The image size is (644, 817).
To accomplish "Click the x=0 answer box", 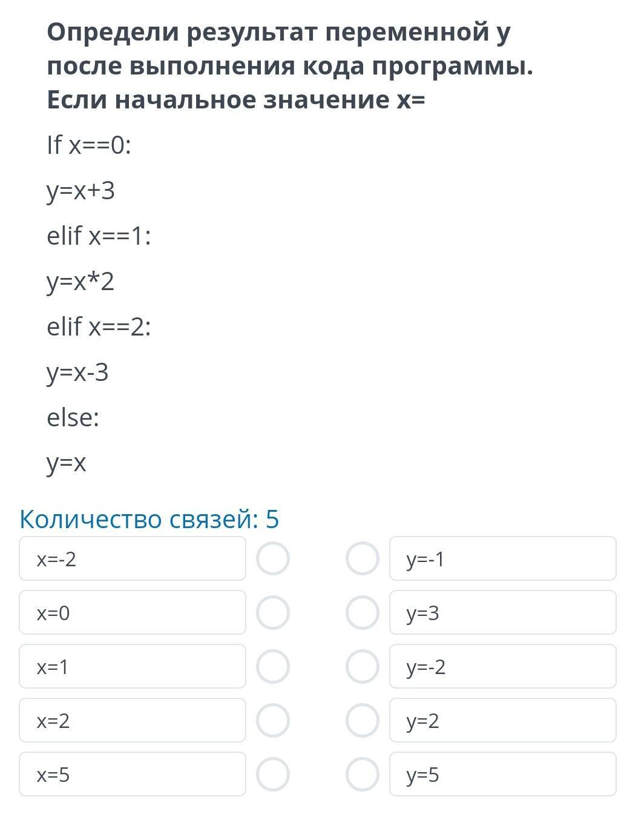I will click(132, 612).
